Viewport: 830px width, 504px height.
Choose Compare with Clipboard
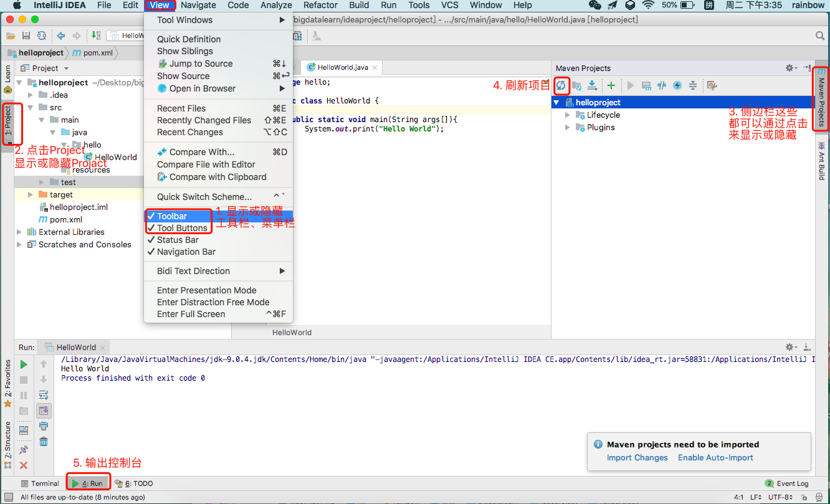[x=218, y=177]
